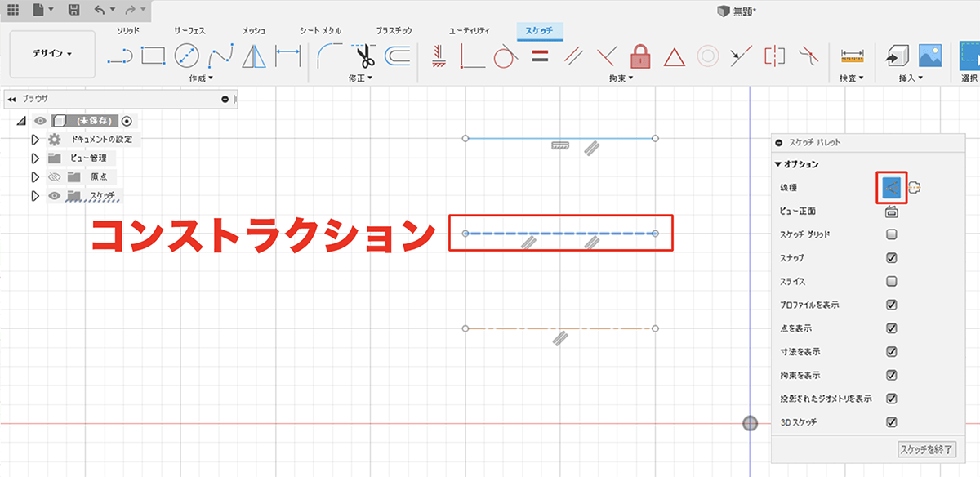This screenshot has width=980, height=477.
Task: Enable the スケッチ グリッド checkbox
Action: (892, 234)
